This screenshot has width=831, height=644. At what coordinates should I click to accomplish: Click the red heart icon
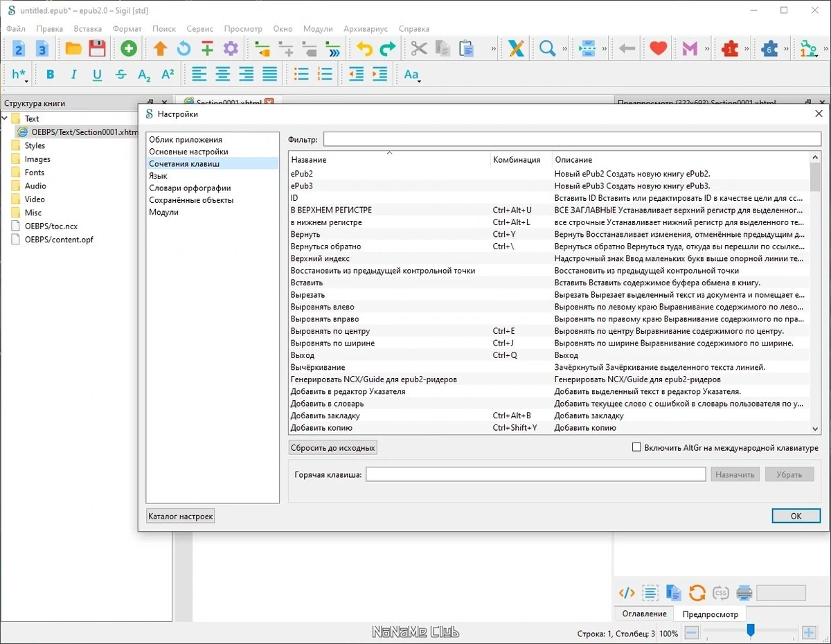(658, 48)
